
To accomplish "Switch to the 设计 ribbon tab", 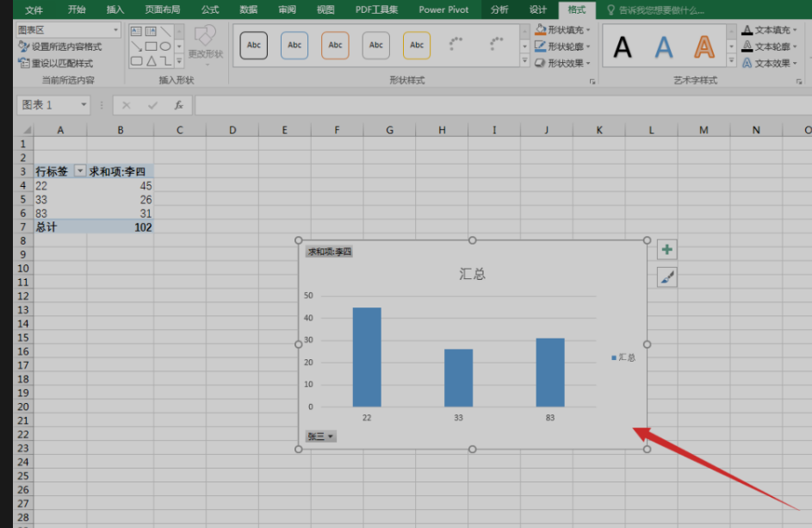I will [538, 9].
